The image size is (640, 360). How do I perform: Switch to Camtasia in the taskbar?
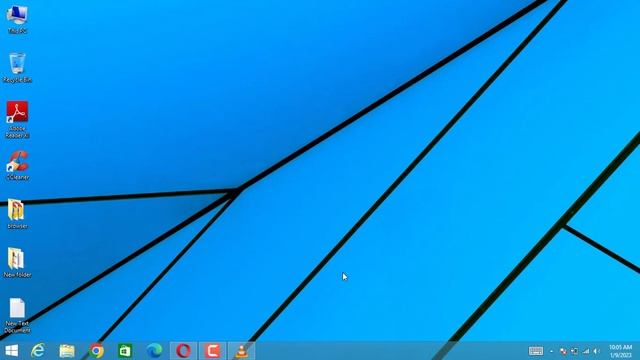(212, 351)
